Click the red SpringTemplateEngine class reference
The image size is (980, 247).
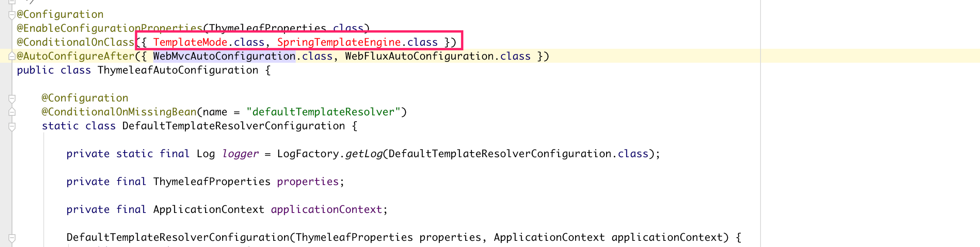coord(339,42)
